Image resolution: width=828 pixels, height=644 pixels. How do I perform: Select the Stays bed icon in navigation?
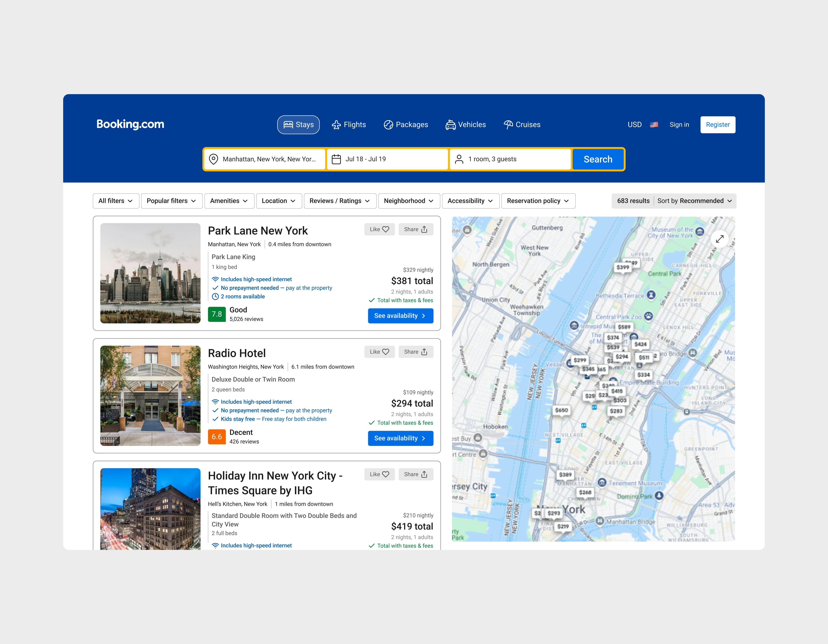click(288, 124)
